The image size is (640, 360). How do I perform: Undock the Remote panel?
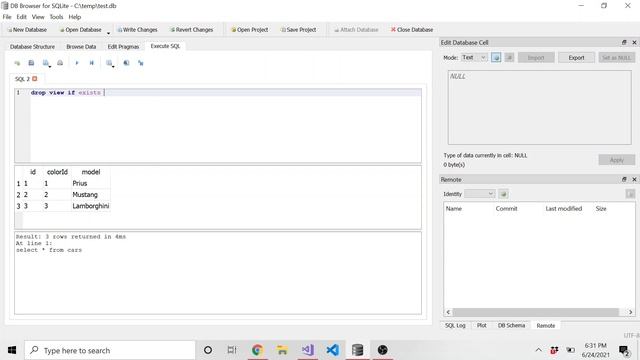point(624,179)
